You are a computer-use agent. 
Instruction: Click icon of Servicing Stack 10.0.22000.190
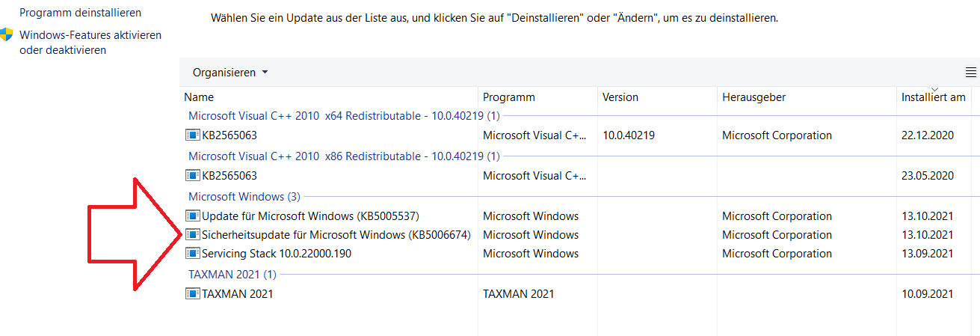193,254
